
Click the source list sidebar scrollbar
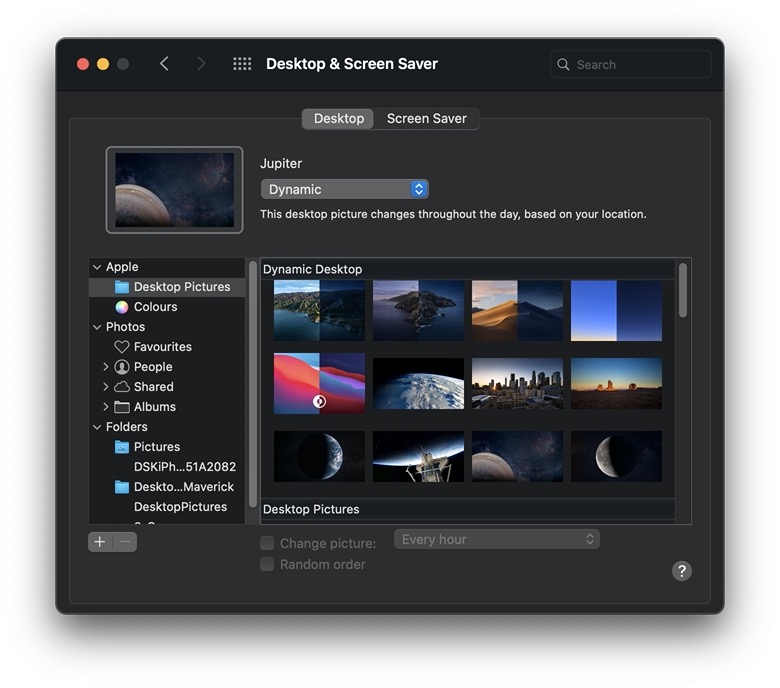point(253,384)
